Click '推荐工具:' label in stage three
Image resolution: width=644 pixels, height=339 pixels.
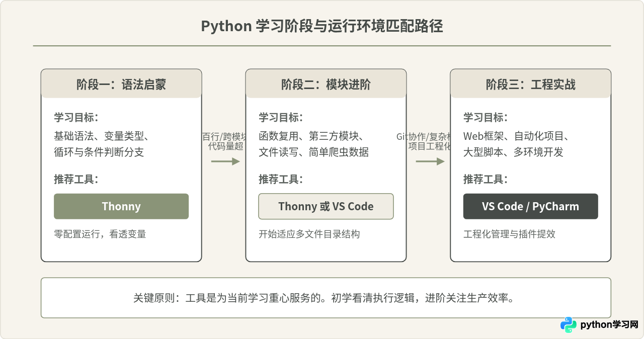[486, 179]
